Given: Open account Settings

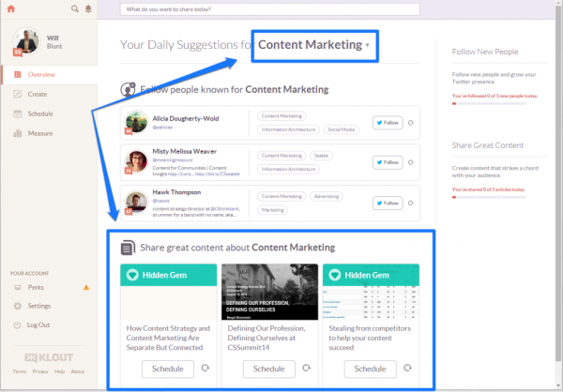Looking at the screenshot, I should point(39,306).
